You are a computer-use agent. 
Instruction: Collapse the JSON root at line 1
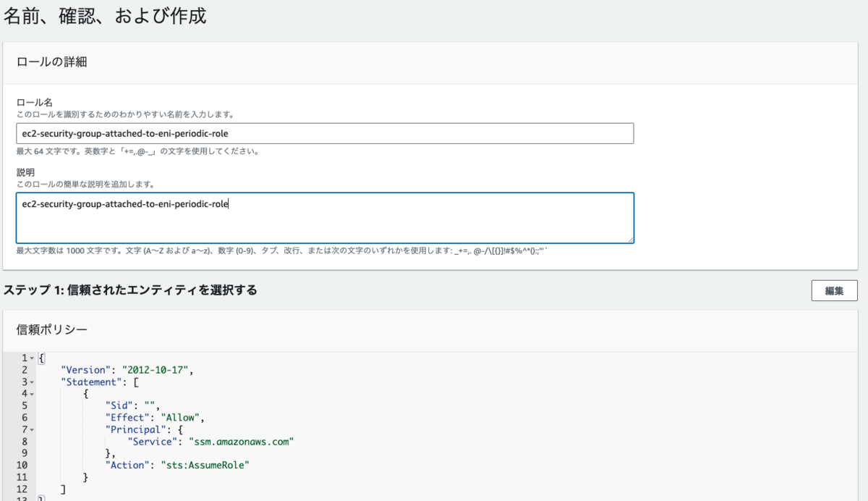pyautogui.click(x=33, y=358)
